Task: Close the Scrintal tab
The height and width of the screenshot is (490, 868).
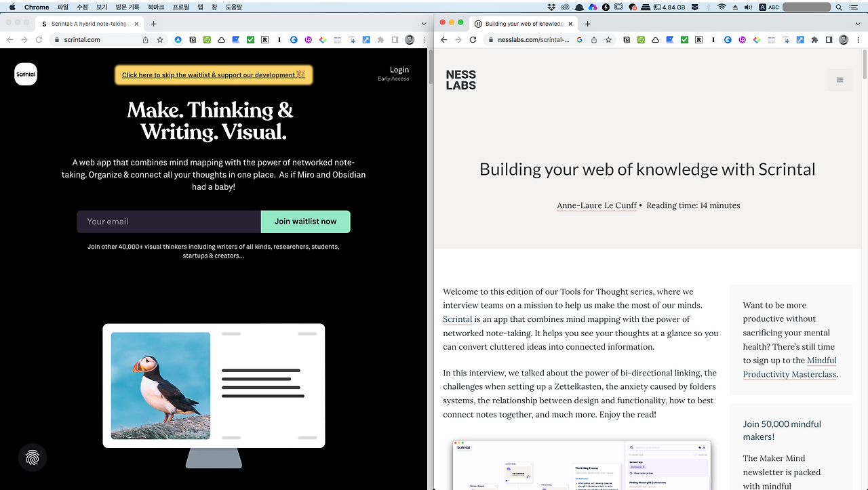Action: tap(136, 24)
